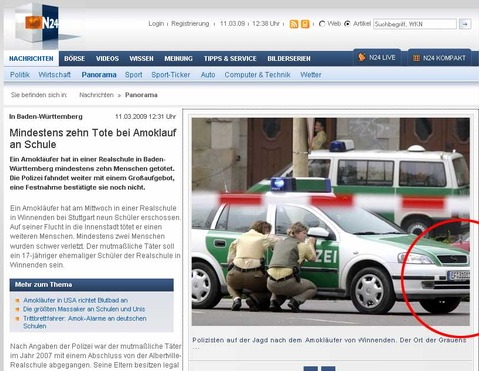Click the date 11.03.2009 12:31 Uhr

tap(145, 117)
